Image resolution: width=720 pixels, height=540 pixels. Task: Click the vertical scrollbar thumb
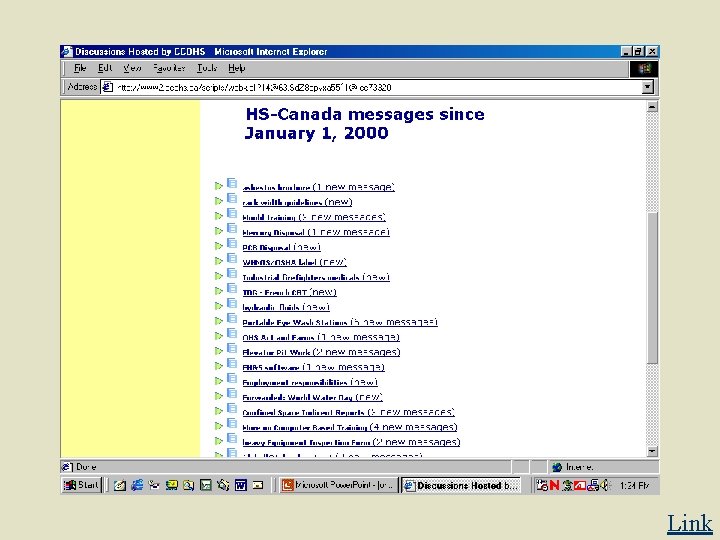(652, 288)
